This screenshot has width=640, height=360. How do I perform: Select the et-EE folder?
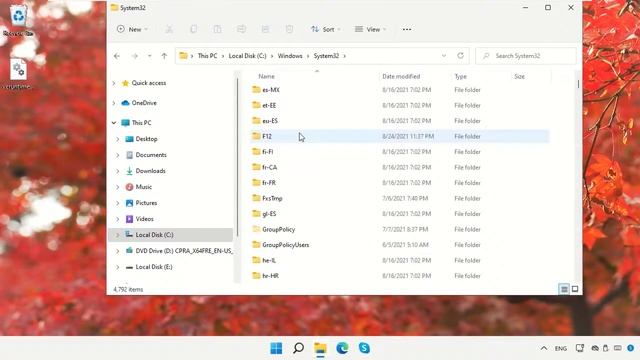[x=269, y=105]
